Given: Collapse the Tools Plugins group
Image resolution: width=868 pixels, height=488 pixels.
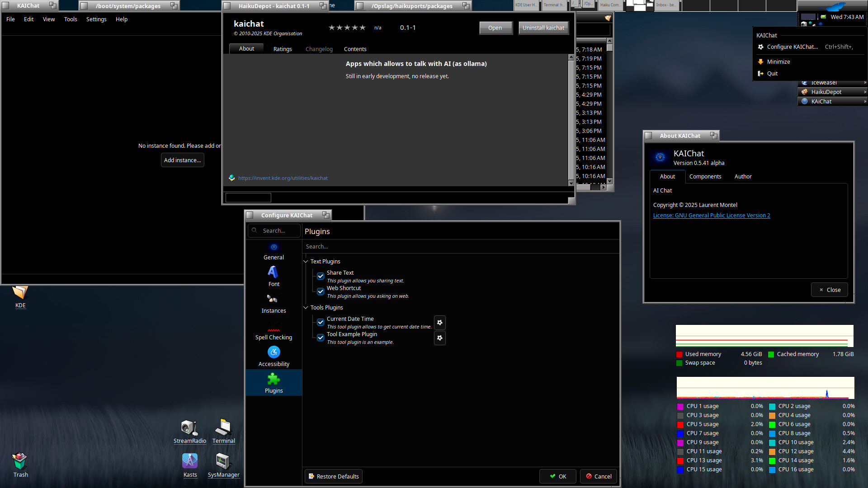Looking at the screenshot, I should (306, 308).
